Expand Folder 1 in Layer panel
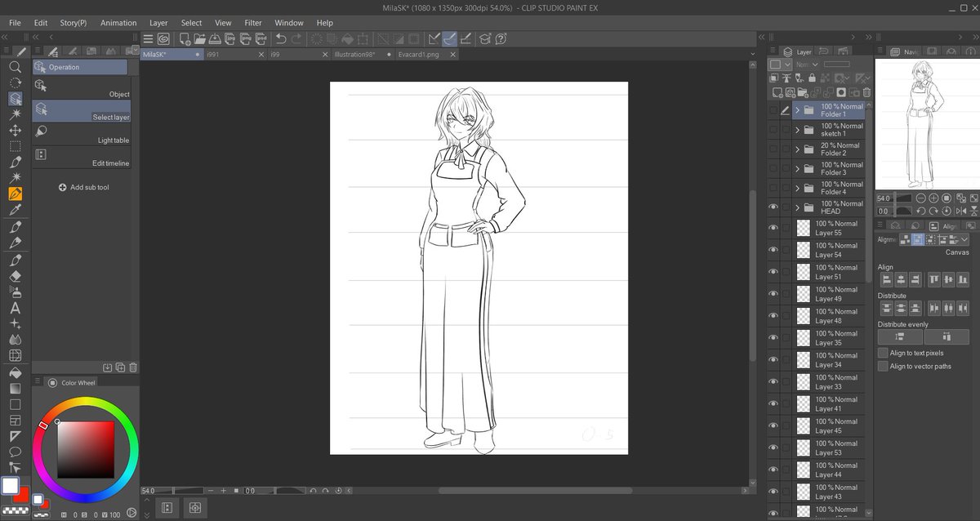 coord(797,110)
